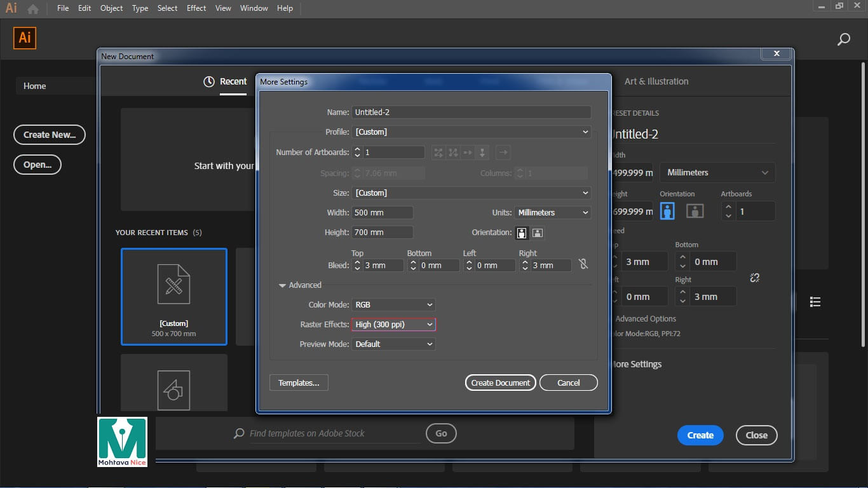
Task: Expand the Raster Effects dropdown
Action: point(393,325)
